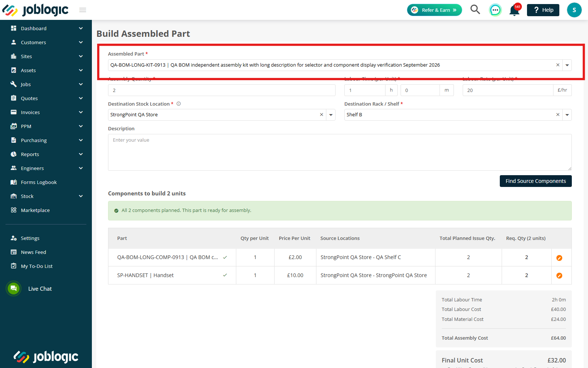Clear the Shelf B selection X
This screenshot has height=368, width=588.
[558, 115]
